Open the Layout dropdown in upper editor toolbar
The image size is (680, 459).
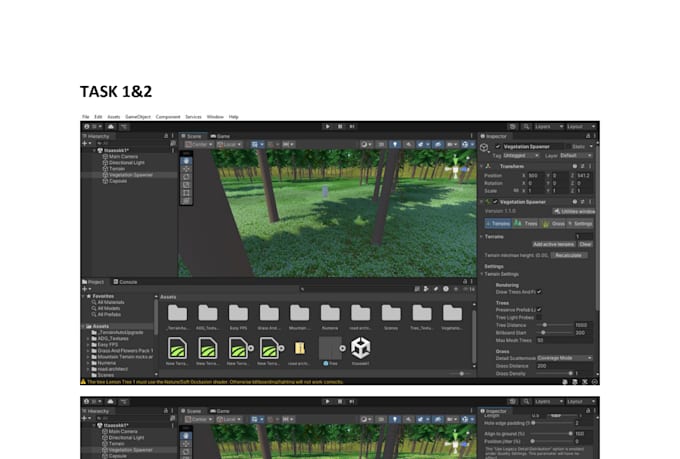(581, 127)
